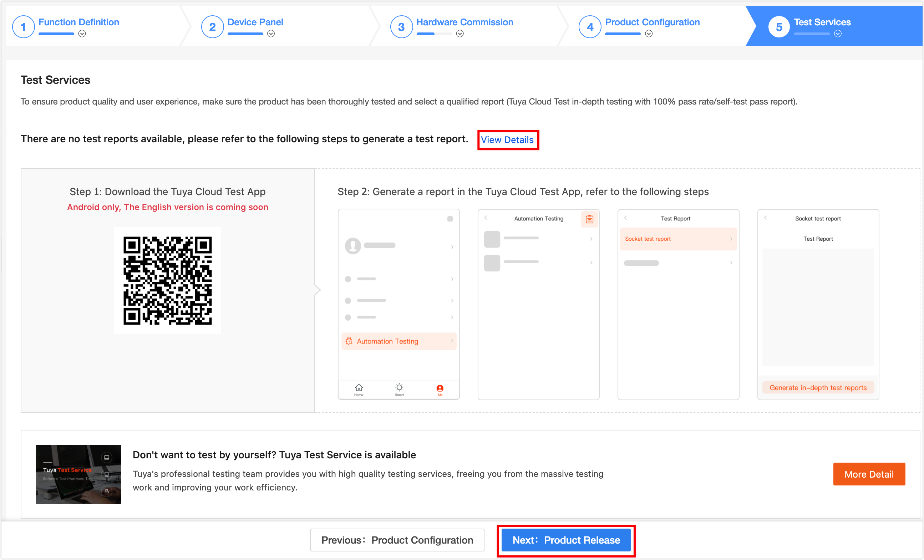Click arrow between Step 1 and Step 2
Image resolution: width=924 pixels, height=560 pixels.
pos(317,290)
